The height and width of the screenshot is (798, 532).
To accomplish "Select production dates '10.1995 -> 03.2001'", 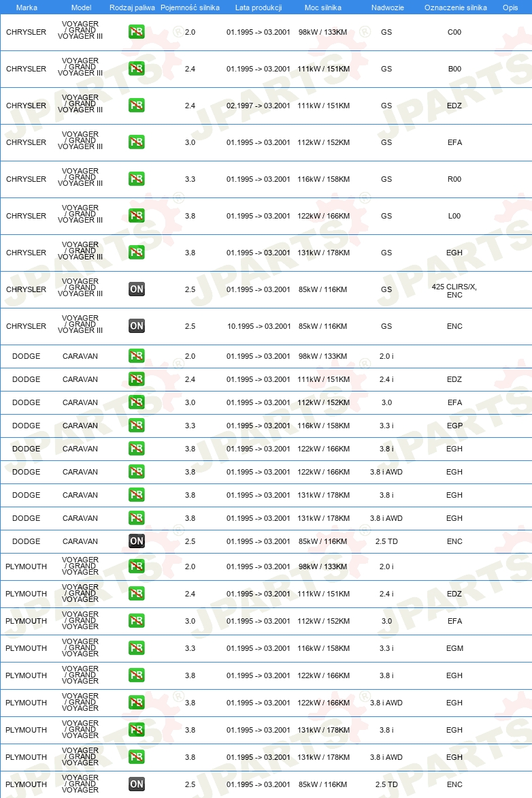I will [259, 326].
